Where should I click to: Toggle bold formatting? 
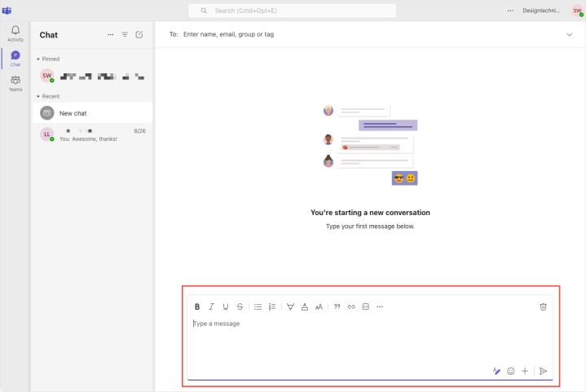197,306
